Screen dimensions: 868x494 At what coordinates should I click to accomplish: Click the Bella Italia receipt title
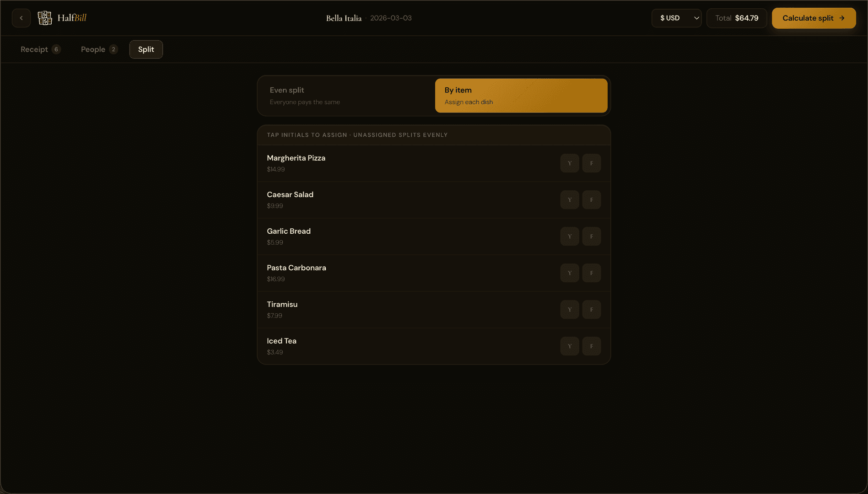point(344,18)
